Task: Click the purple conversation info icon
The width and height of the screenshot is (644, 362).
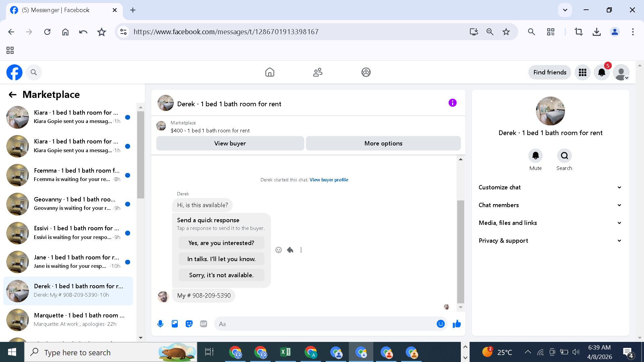Action: point(452,103)
